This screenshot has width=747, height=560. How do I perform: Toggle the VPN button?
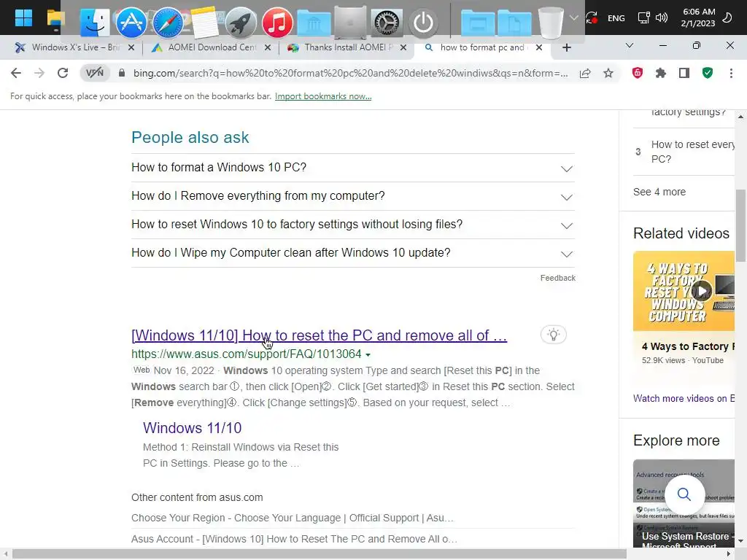(x=94, y=73)
